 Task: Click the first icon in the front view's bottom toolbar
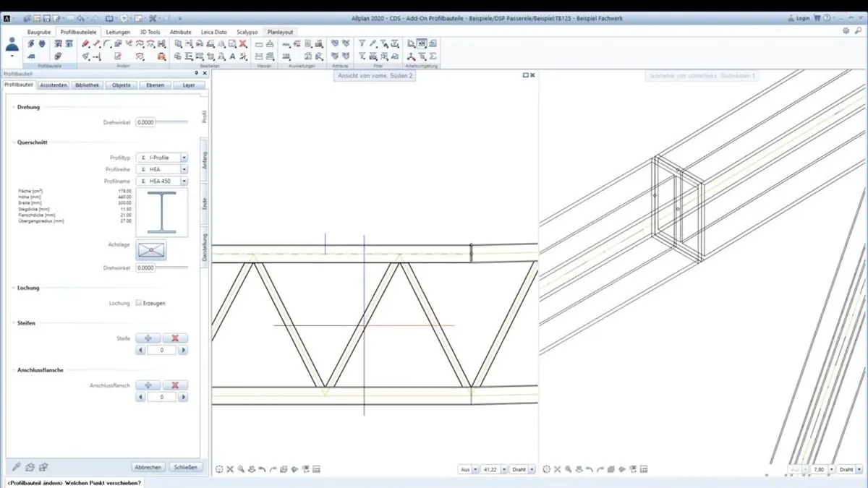[x=219, y=469]
